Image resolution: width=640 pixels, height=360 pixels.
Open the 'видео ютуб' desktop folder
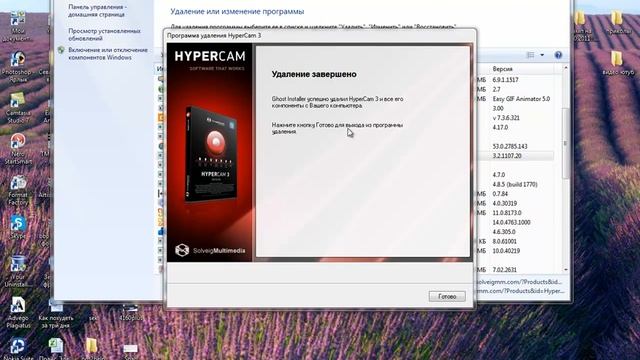[618, 63]
